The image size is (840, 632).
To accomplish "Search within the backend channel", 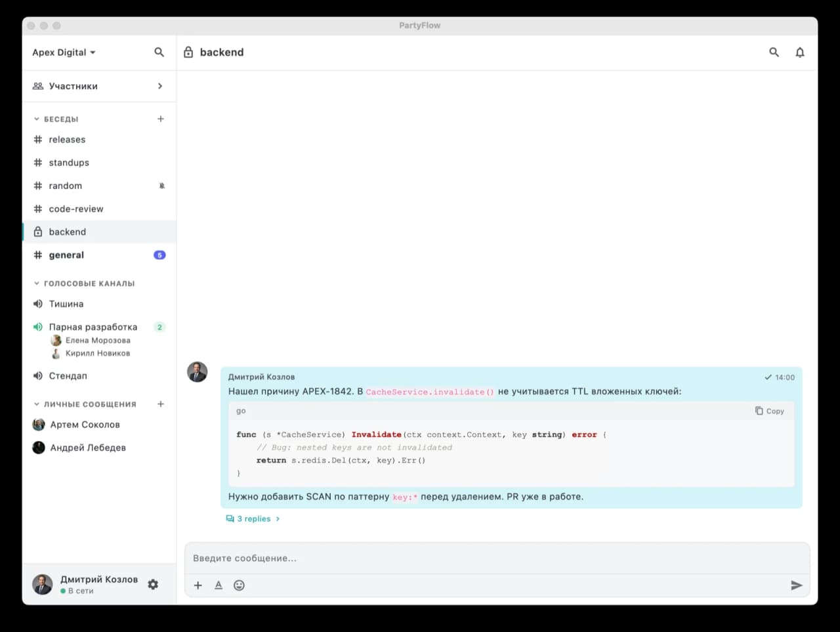I will click(x=774, y=53).
